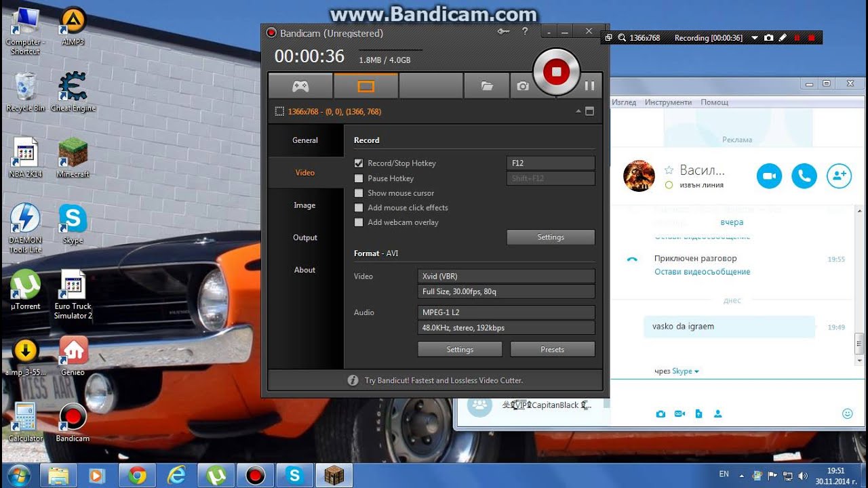The image size is (868, 488).
Task: Enable Add mouse click effects checkbox
Action: [359, 208]
